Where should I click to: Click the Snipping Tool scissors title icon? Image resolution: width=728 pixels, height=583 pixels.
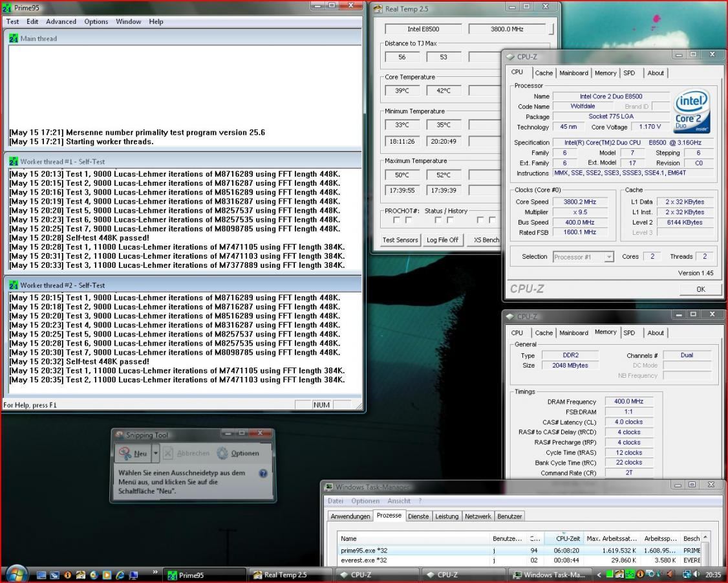(120, 435)
